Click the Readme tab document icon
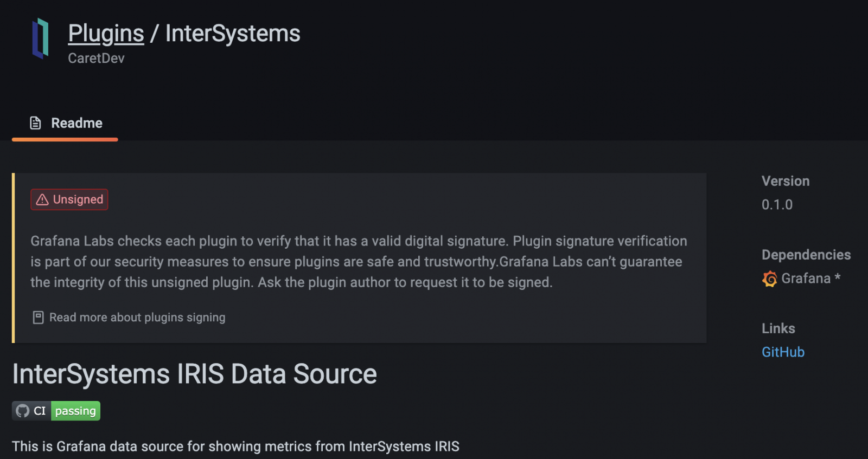Image resolution: width=868 pixels, height=459 pixels. tap(35, 123)
